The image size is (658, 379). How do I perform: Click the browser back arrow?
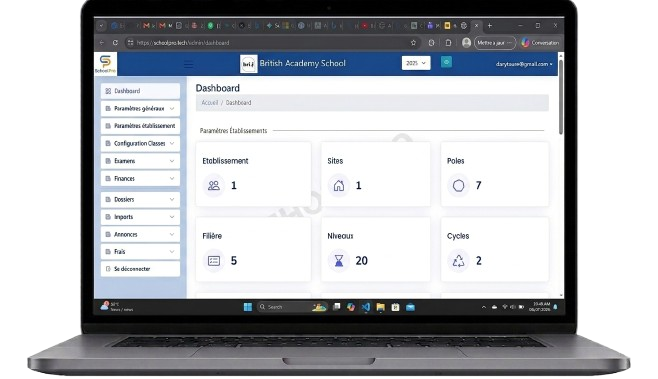102,43
